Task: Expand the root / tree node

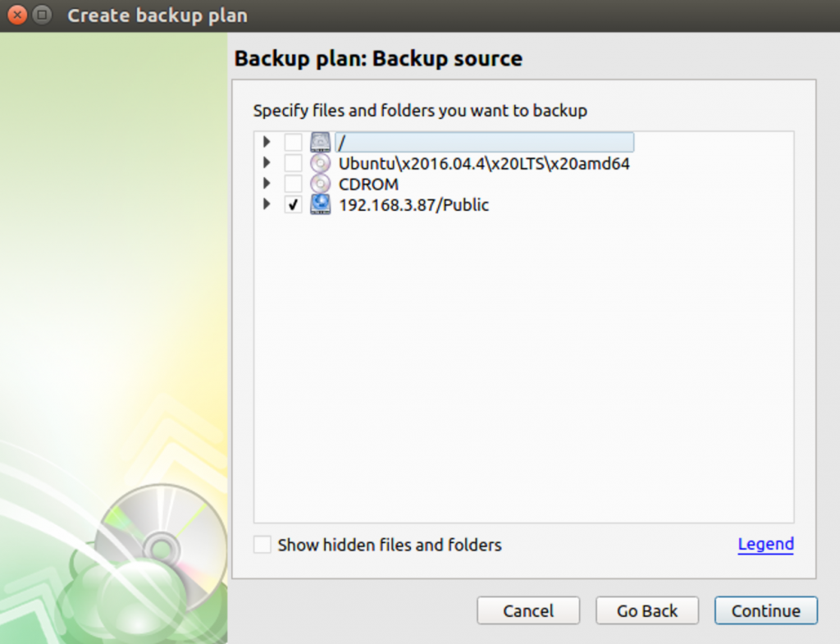Action: [267, 142]
